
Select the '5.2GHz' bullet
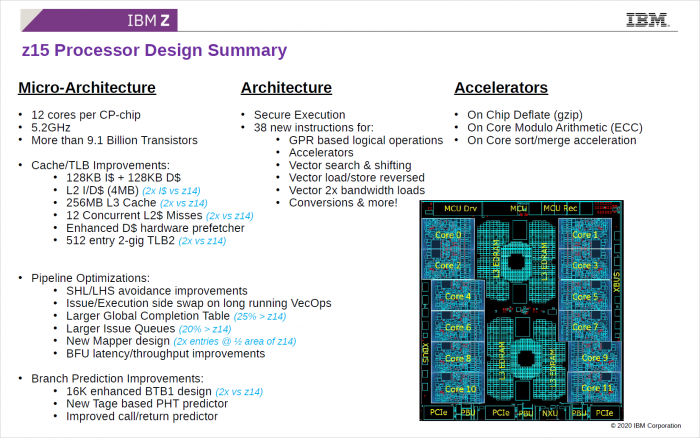point(50,128)
